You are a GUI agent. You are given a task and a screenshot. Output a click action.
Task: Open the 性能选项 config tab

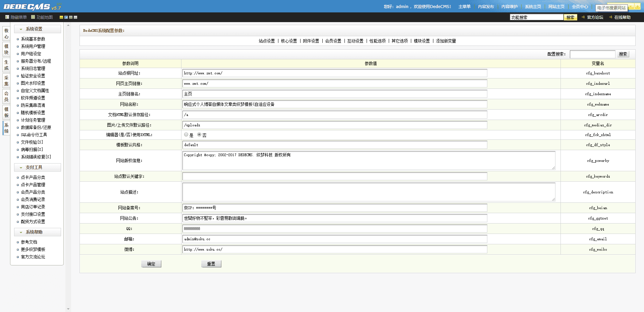(x=378, y=41)
